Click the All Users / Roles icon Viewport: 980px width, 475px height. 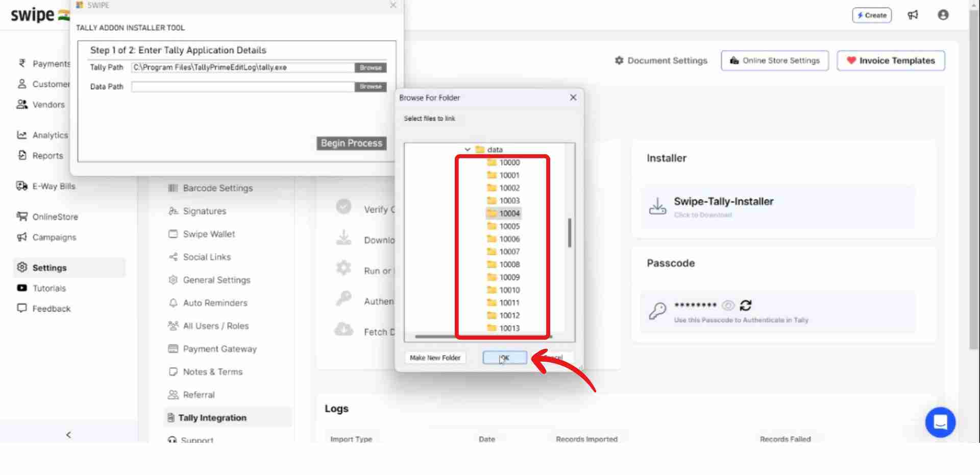pos(173,326)
